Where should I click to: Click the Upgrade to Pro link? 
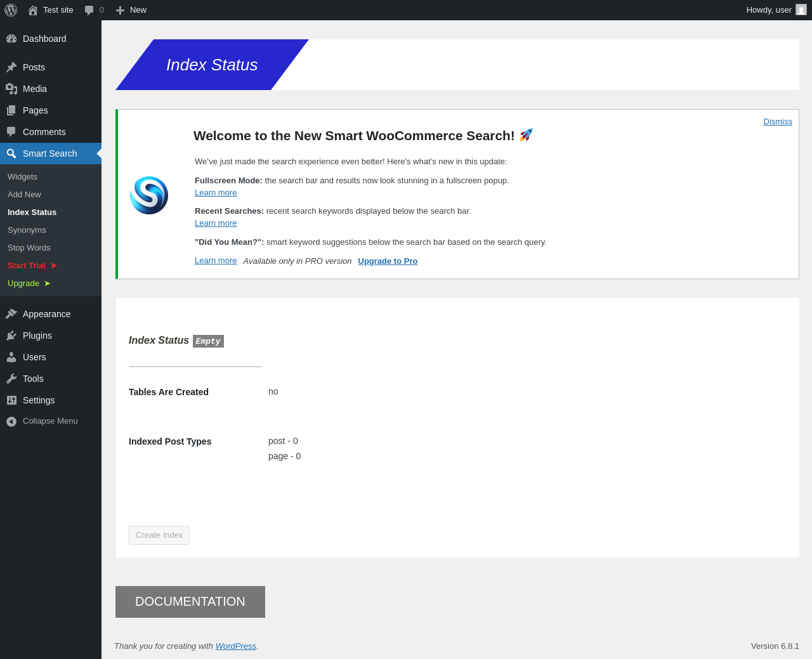(388, 261)
